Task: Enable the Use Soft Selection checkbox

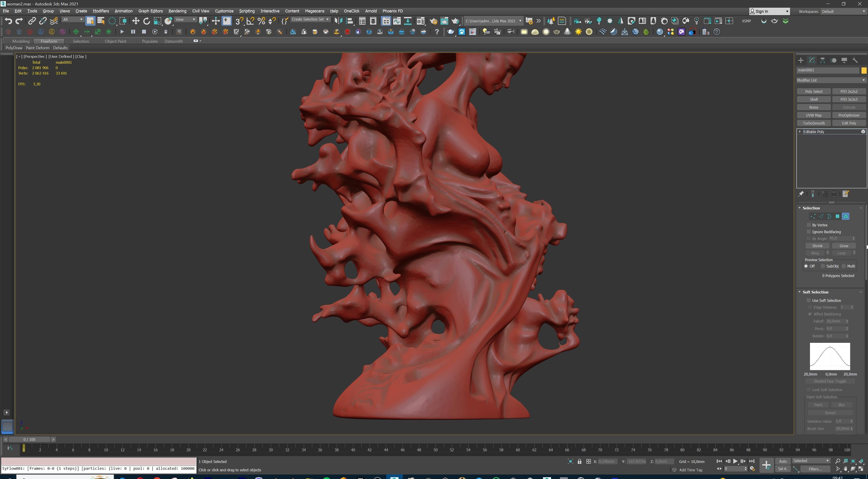Action: point(809,300)
